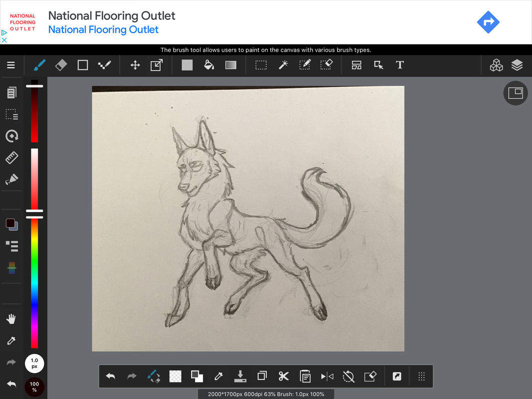This screenshot has height=399, width=532.
Task: Click the wolf sketch canvas image
Action: click(248, 218)
